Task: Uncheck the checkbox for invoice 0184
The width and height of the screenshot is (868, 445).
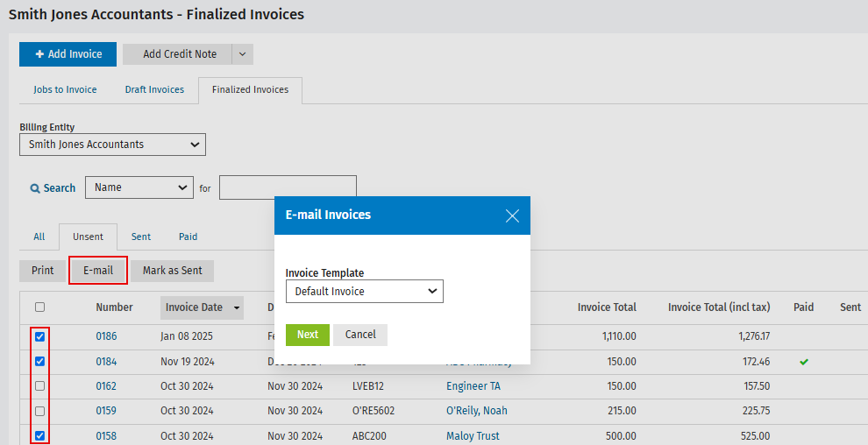Action: coord(39,361)
